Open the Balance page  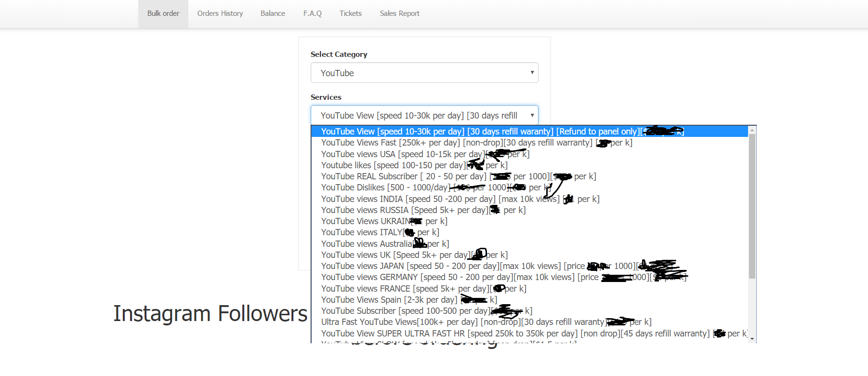point(273,13)
